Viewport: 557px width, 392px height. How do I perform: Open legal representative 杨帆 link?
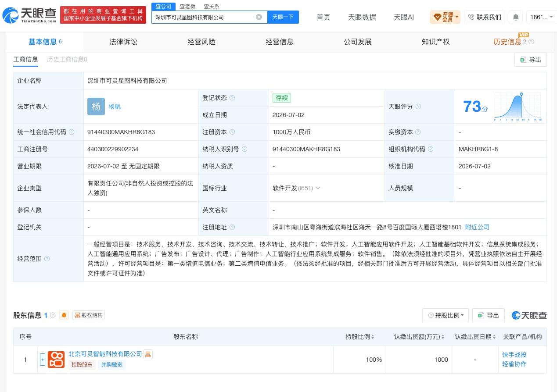tap(115, 107)
